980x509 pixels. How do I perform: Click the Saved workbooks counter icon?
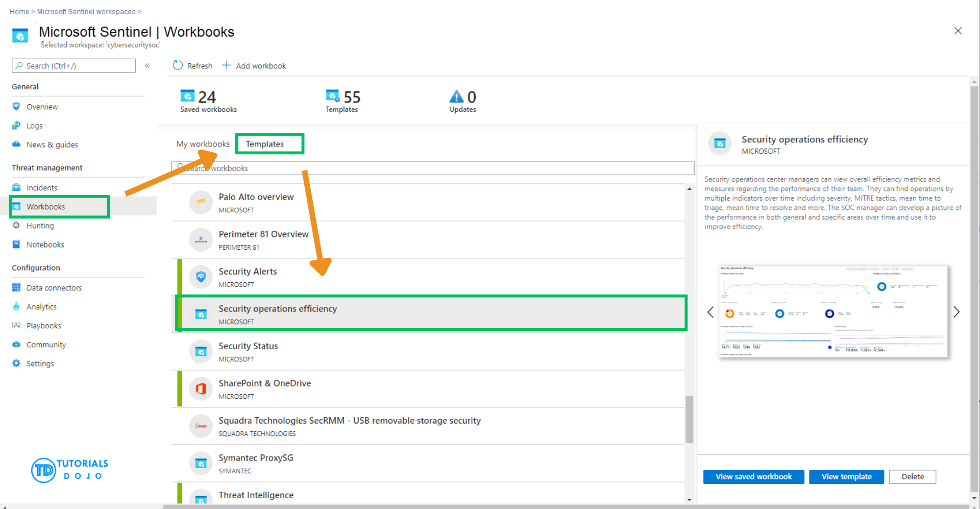coord(187,96)
